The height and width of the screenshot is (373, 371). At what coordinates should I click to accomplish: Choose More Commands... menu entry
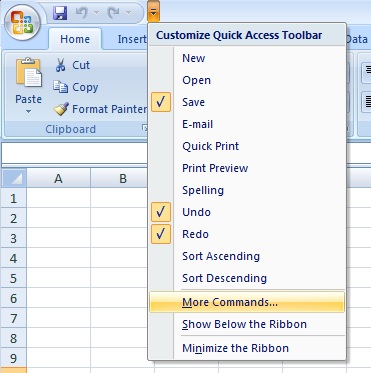click(247, 302)
